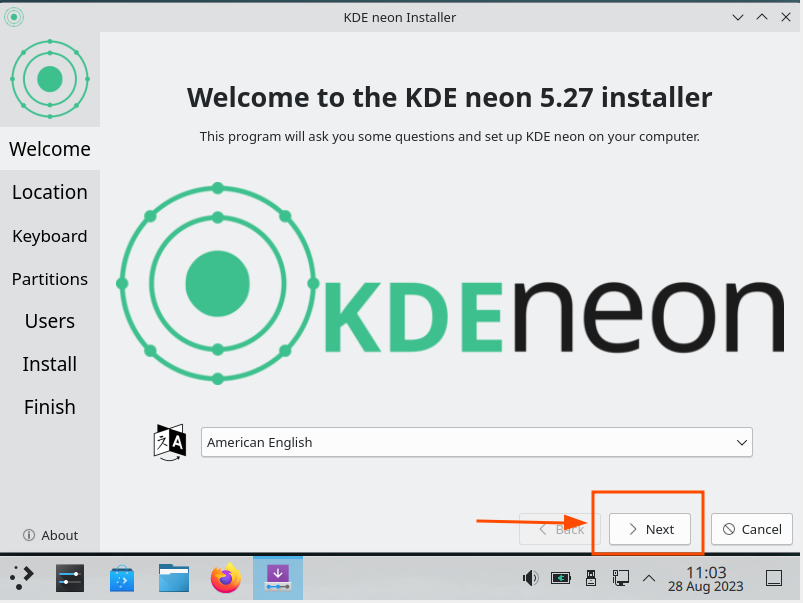Open the About information

tap(50, 535)
